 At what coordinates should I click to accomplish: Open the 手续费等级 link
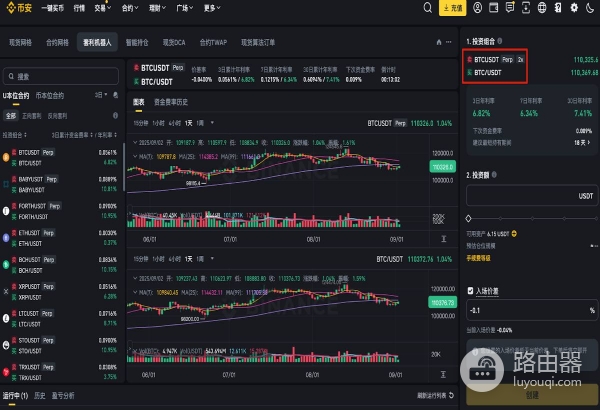[478, 258]
